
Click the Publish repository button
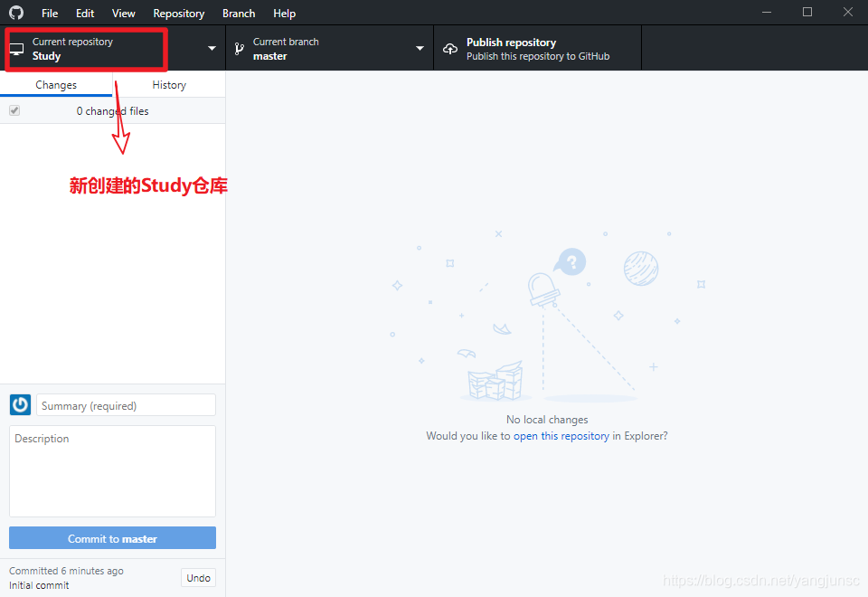pyautogui.click(x=537, y=49)
